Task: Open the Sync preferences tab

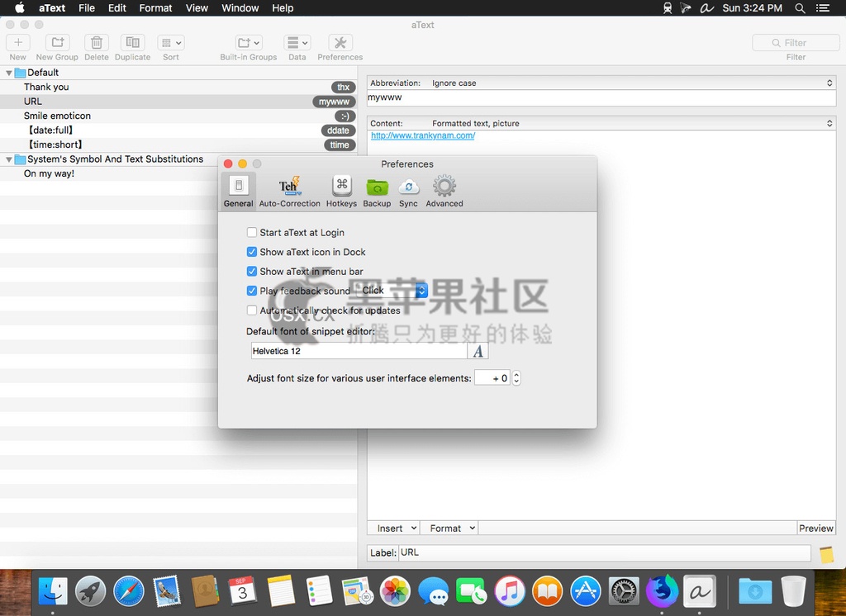Action: click(x=408, y=191)
